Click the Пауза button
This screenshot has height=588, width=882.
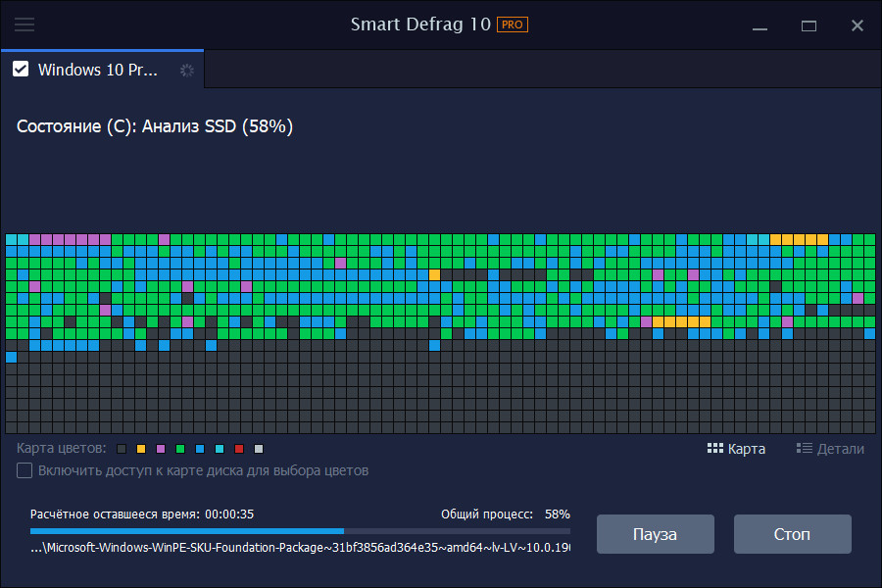coord(656,534)
